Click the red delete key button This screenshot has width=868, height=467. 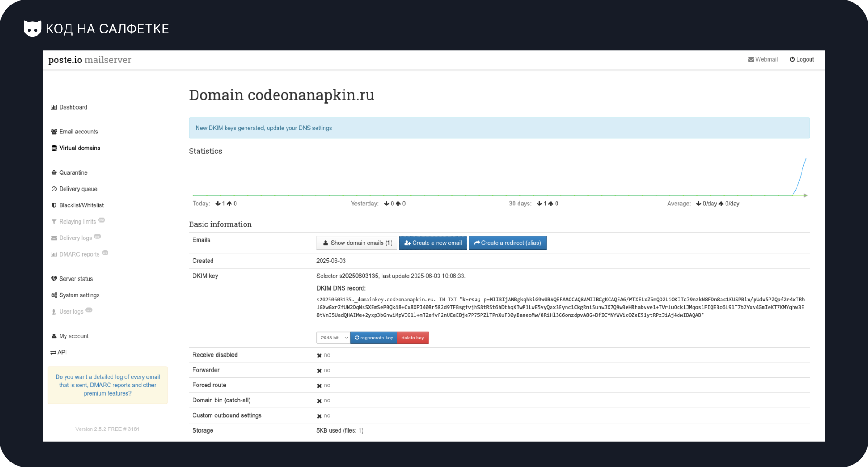click(413, 338)
